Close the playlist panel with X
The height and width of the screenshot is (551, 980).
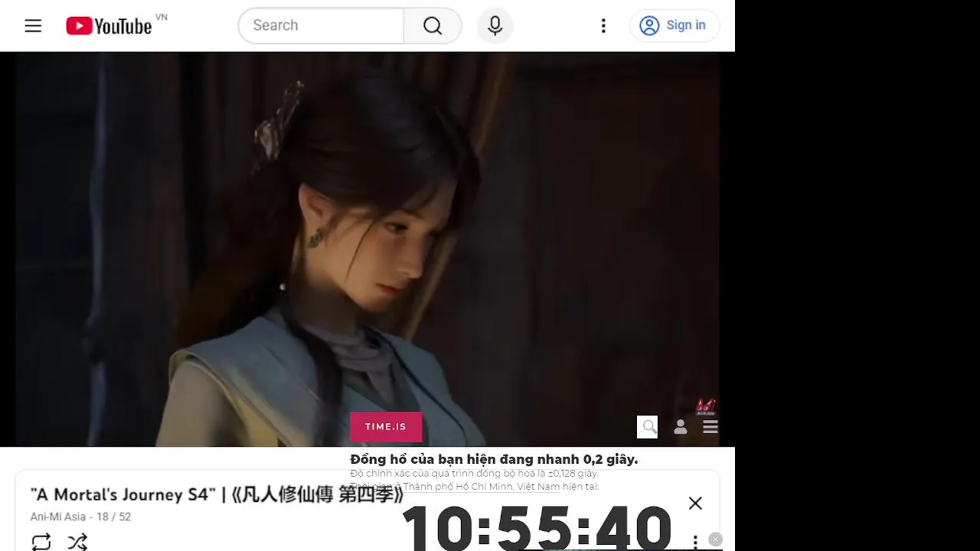tap(695, 503)
